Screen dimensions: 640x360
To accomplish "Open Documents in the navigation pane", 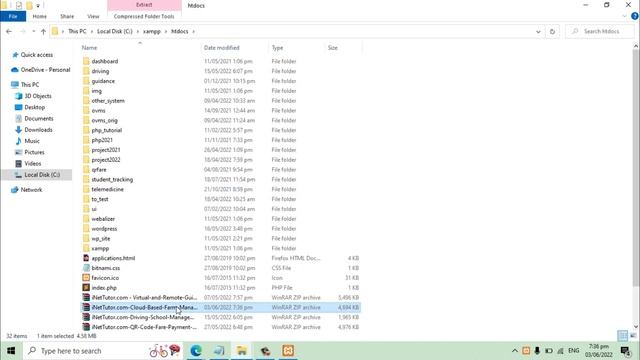I will (x=39, y=118).
